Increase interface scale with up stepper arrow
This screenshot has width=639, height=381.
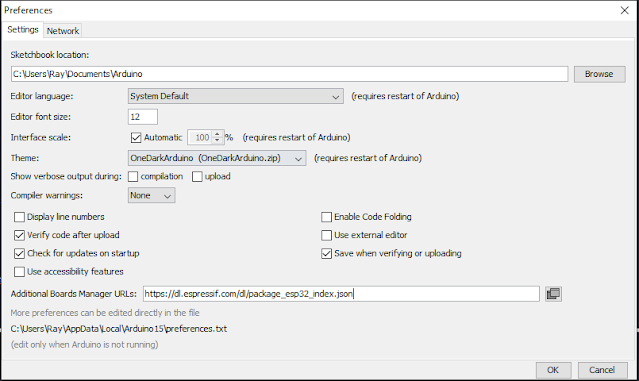(x=217, y=134)
